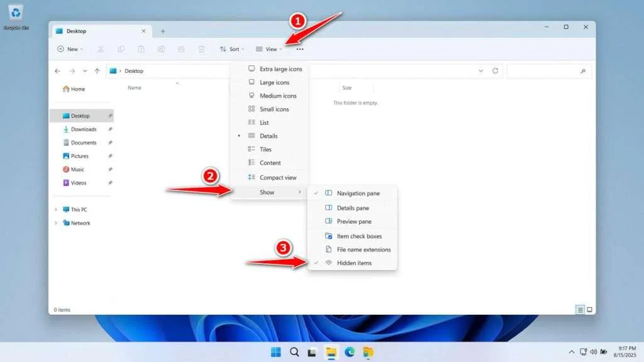Turn on File name extensions
644x362 pixels.
pyautogui.click(x=365, y=249)
